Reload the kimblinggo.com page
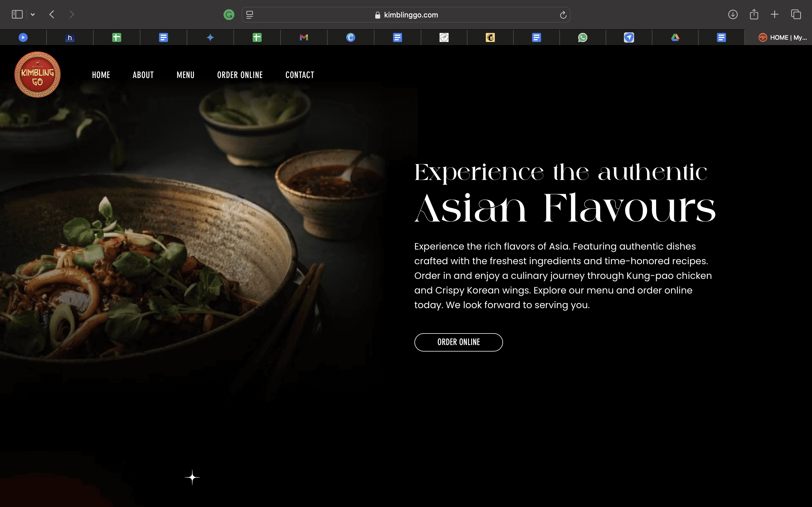 click(563, 15)
